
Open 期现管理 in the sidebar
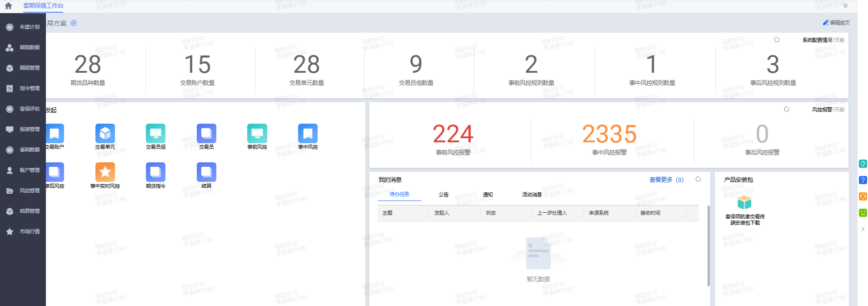click(23, 68)
